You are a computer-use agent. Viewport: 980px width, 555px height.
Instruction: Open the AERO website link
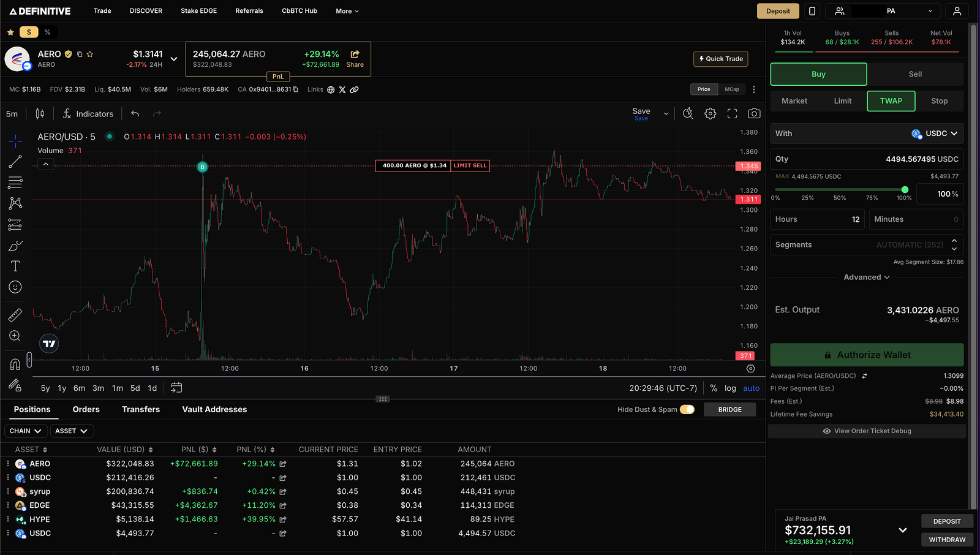pos(331,89)
